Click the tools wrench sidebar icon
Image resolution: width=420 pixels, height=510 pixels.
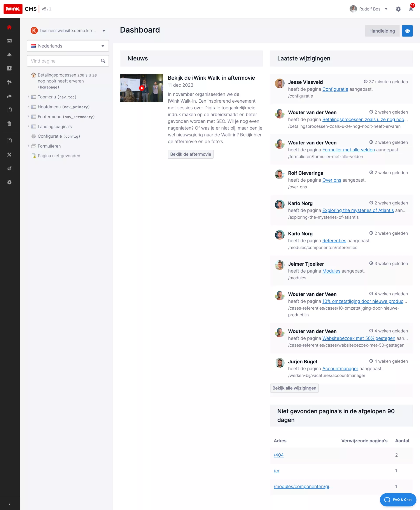point(9,155)
